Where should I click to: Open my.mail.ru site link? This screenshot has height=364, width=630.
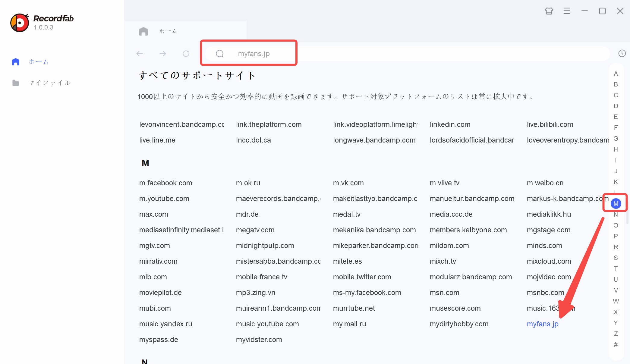point(349,324)
